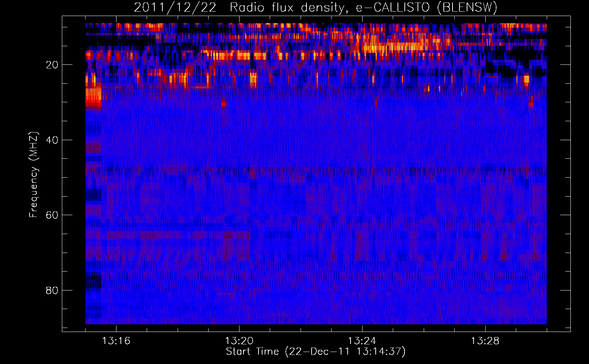
Task: Click the 60 frequency tick label
Action: [52, 215]
